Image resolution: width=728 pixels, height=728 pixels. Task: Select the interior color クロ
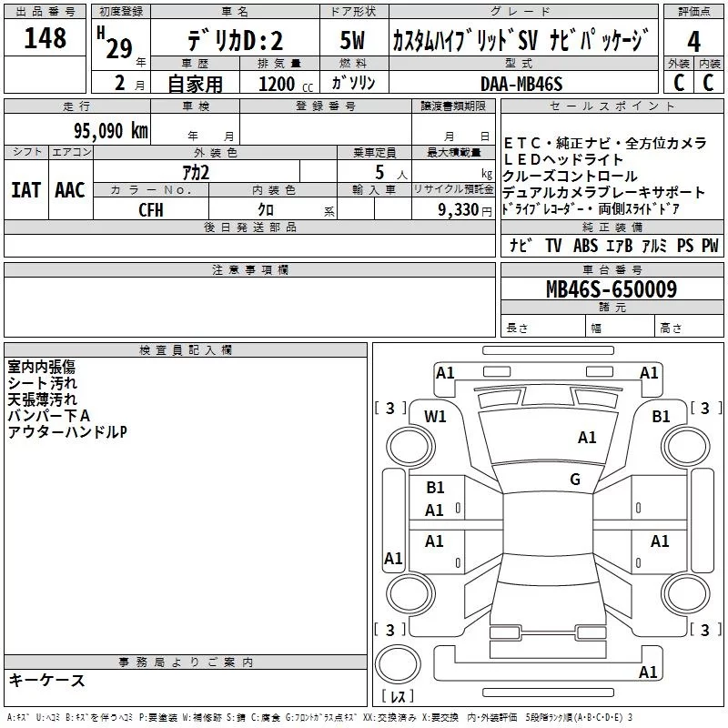tap(266, 209)
